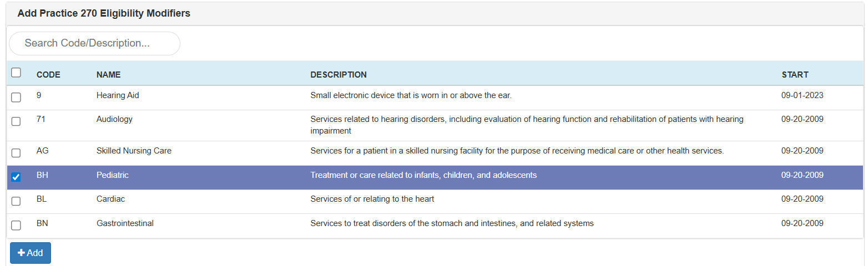Select the Cardiac row description
The image size is (868, 266).
tap(372, 199)
